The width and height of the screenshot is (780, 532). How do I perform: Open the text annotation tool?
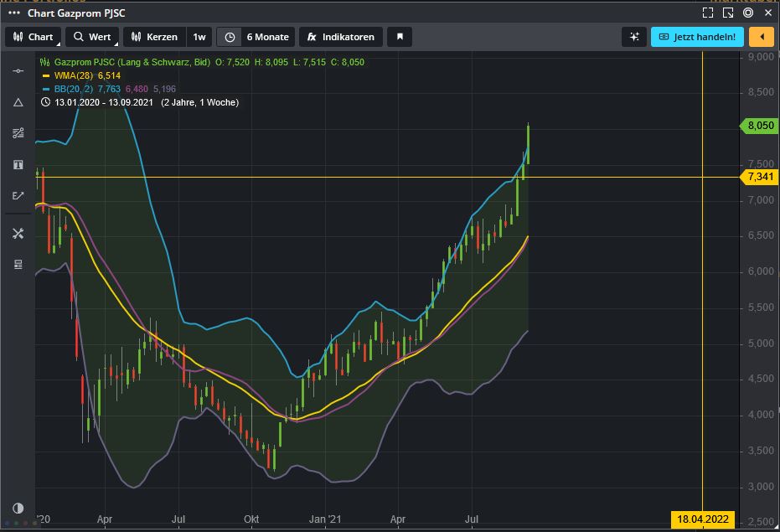coord(18,165)
